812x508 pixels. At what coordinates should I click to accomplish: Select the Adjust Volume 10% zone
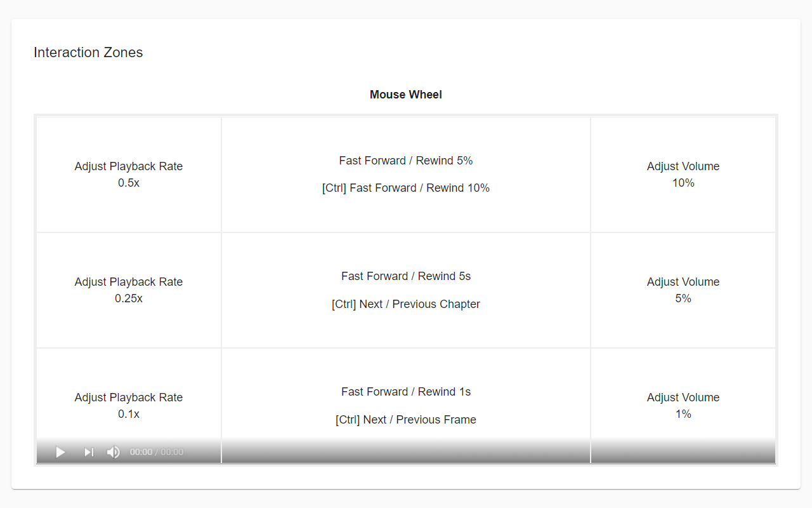[683, 175]
